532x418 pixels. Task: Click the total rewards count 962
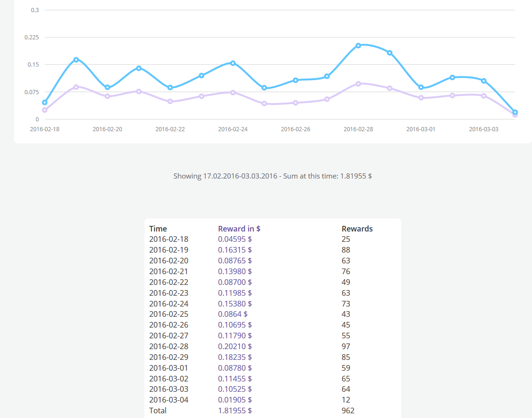[x=348, y=411]
